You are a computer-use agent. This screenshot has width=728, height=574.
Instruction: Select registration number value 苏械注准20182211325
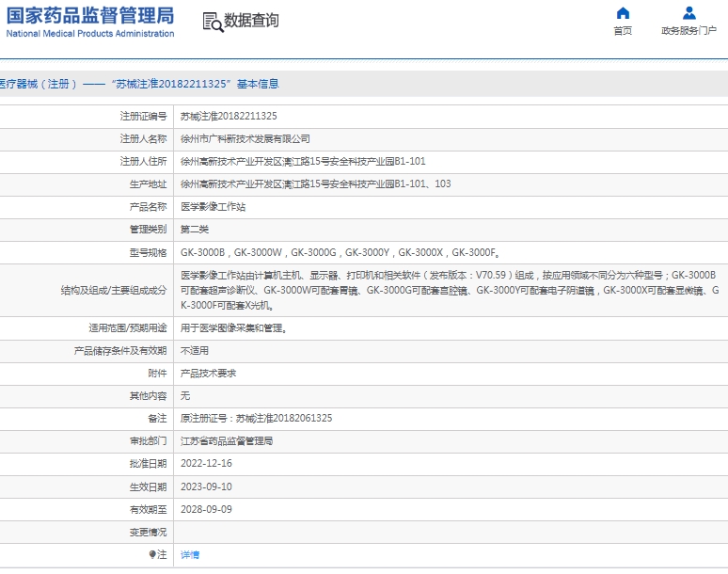229,116
